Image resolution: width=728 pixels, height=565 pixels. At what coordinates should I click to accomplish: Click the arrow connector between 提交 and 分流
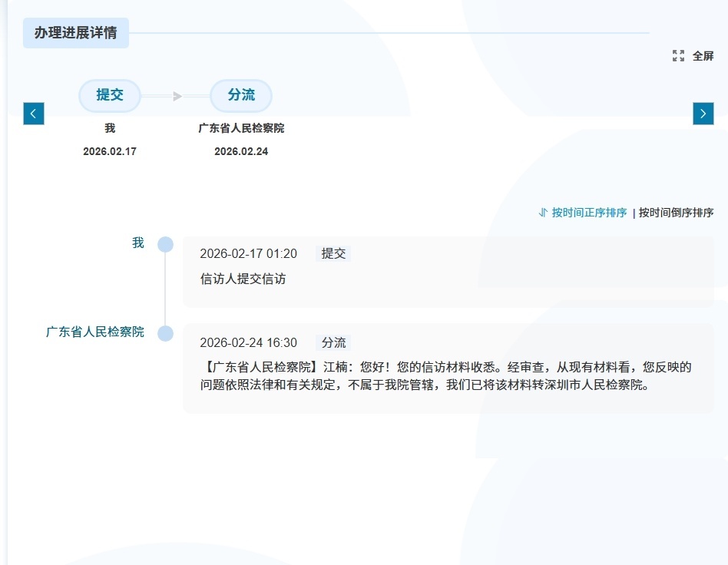click(x=176, y=96)
